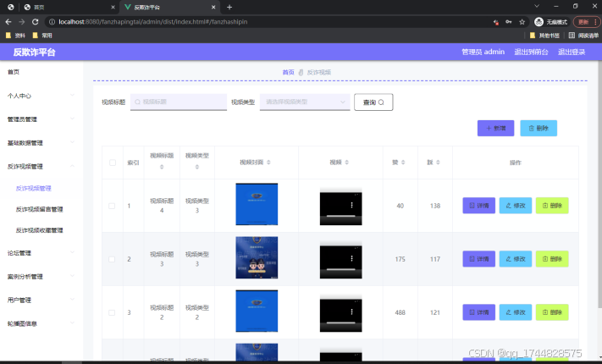
Task: Open the 资料 bookmark folder
Action: click(x=15, y=36)
